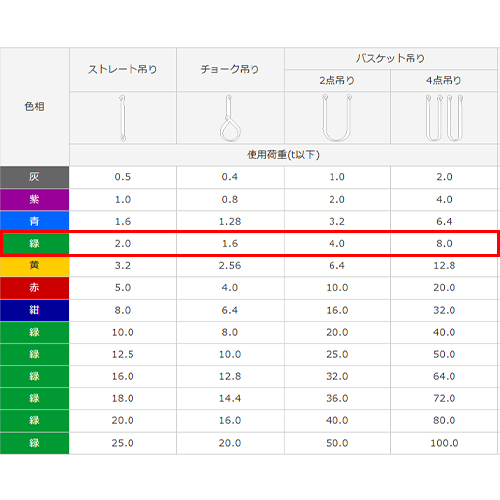Click the 色相 header cell
This screenshot has width=500, height=500.
click(x=34, y=107)
